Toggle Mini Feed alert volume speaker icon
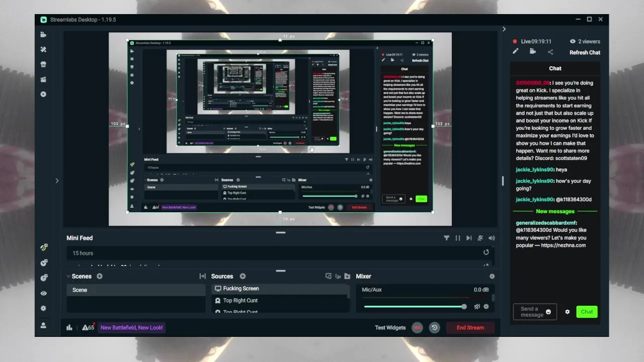 (492, 238)
